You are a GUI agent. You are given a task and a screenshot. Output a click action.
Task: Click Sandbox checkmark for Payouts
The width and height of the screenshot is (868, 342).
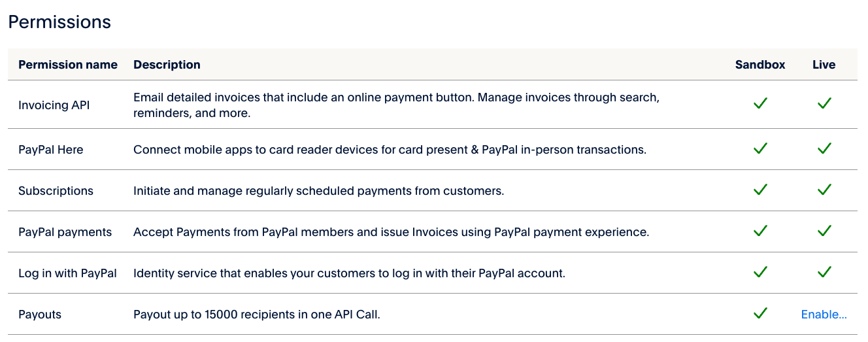click(759, 313)
